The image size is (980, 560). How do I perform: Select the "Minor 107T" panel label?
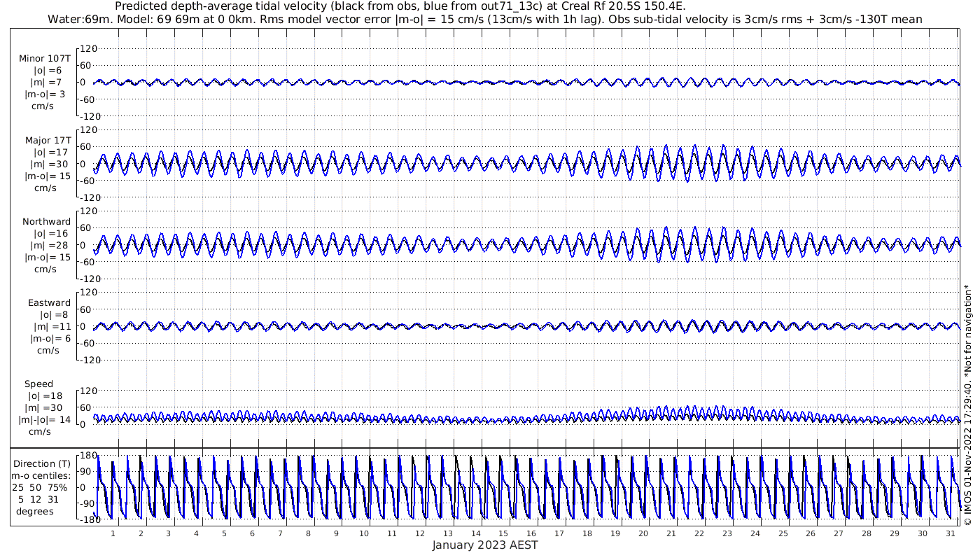tap(45, 59)
